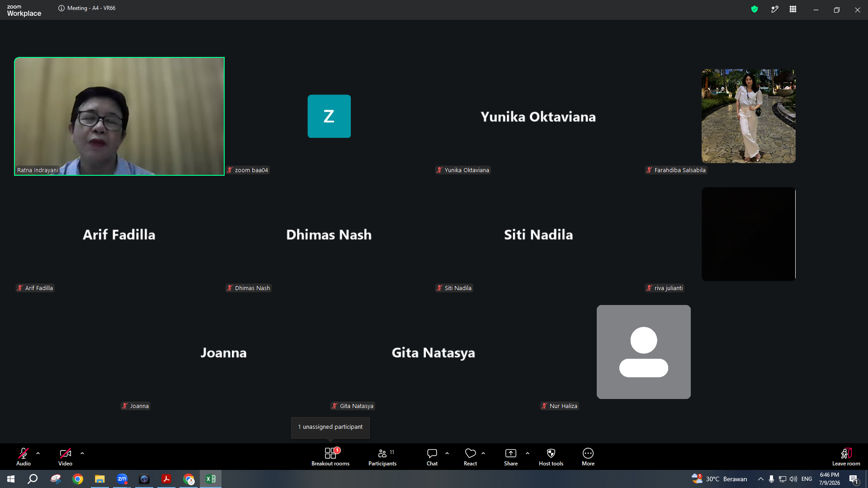Screen dimensions: 868x488
Task: Expand video options arrow next to Video
Action: [82, 453]
